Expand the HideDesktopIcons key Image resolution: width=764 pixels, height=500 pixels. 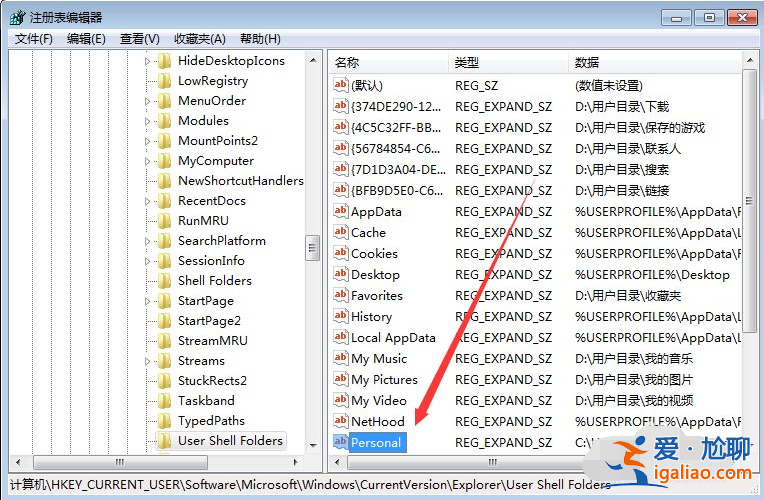tap(147, 61)
